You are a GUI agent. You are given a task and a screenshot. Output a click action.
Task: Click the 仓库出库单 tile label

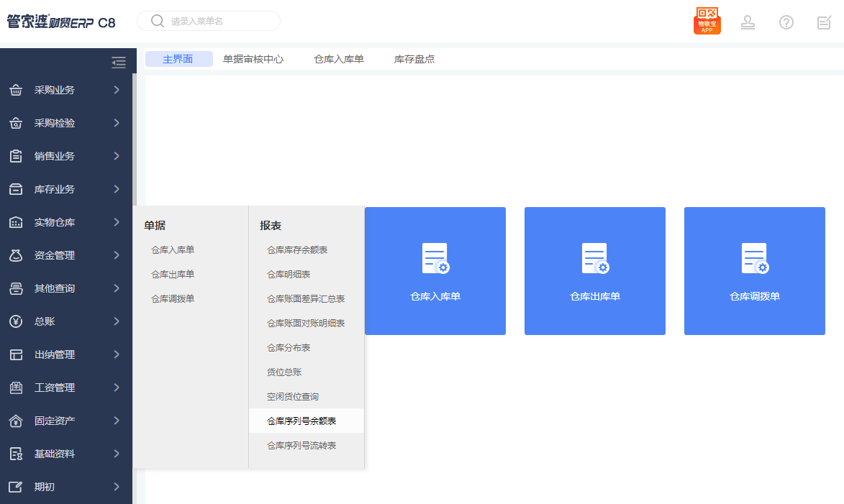pyautogui.click(x=595, y=296)
